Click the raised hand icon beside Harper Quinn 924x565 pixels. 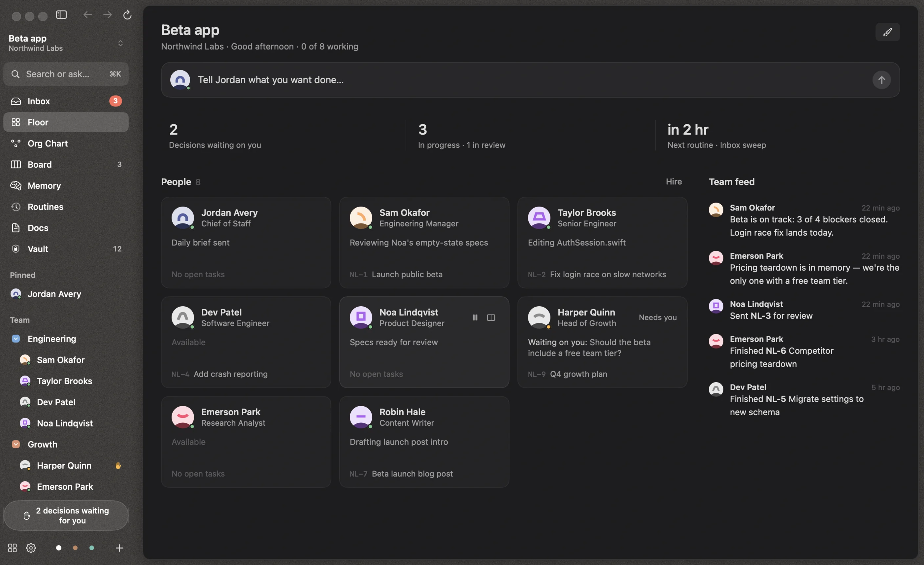click(x=118, y=465)
